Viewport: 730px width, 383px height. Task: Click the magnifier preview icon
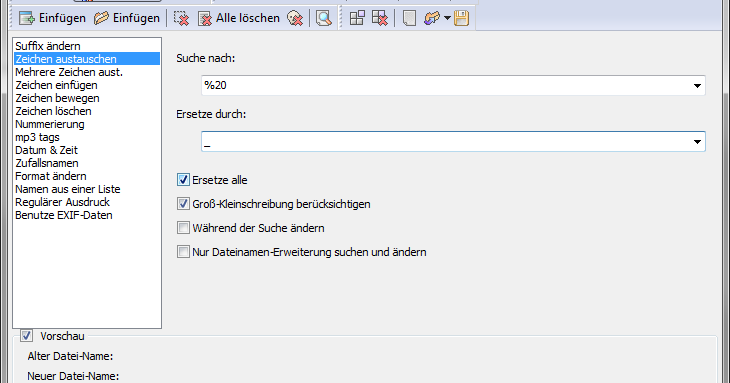(x=324, y=18)
